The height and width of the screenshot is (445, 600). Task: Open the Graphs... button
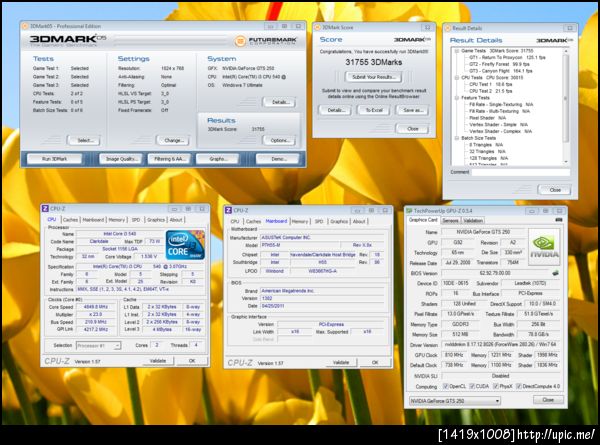(217, 158)
